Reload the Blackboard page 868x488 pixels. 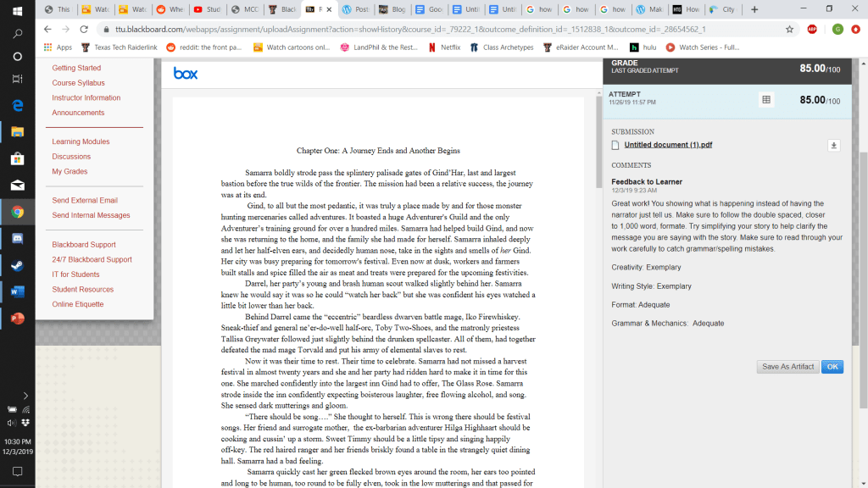click(82, 29)
